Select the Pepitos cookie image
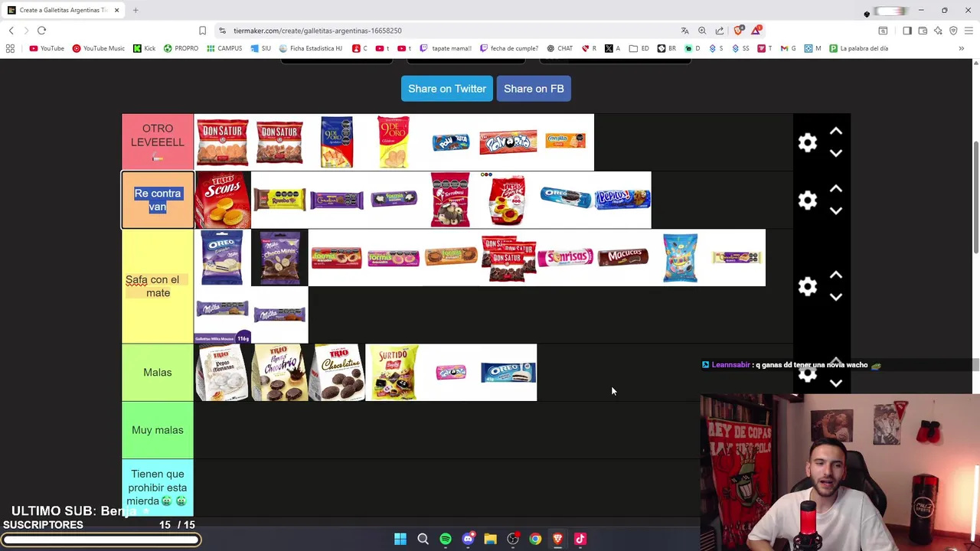 [622, 199]
